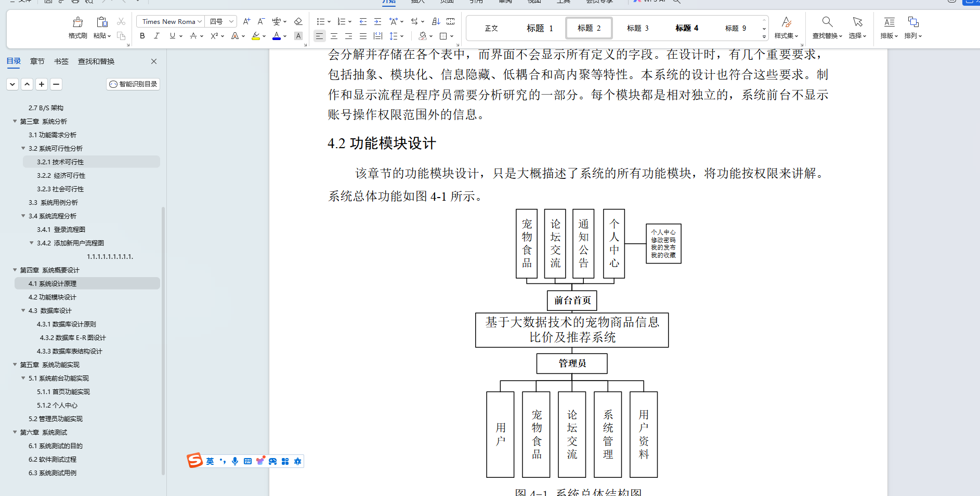Open the font size 四号 dropdown
This screenshot has height=496, width=980.
point(231,21)
